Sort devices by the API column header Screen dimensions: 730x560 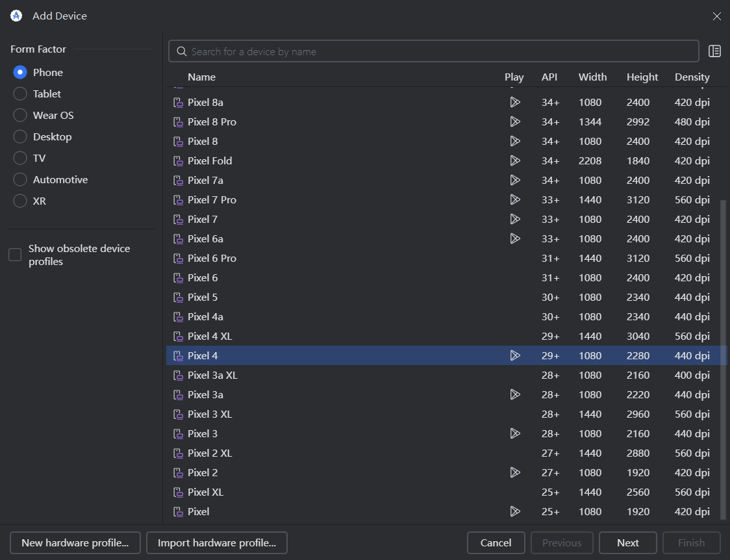[549, 77]
